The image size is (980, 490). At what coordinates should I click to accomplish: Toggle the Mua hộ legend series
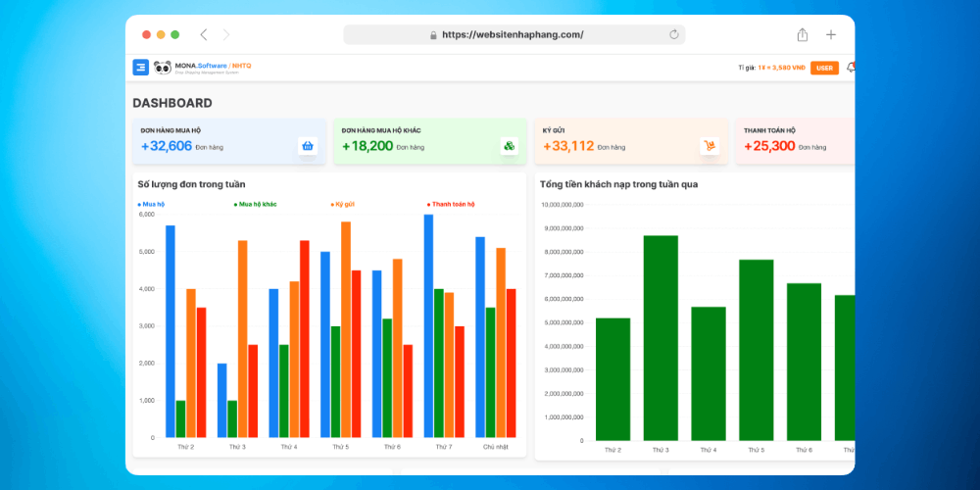[153, 205]
